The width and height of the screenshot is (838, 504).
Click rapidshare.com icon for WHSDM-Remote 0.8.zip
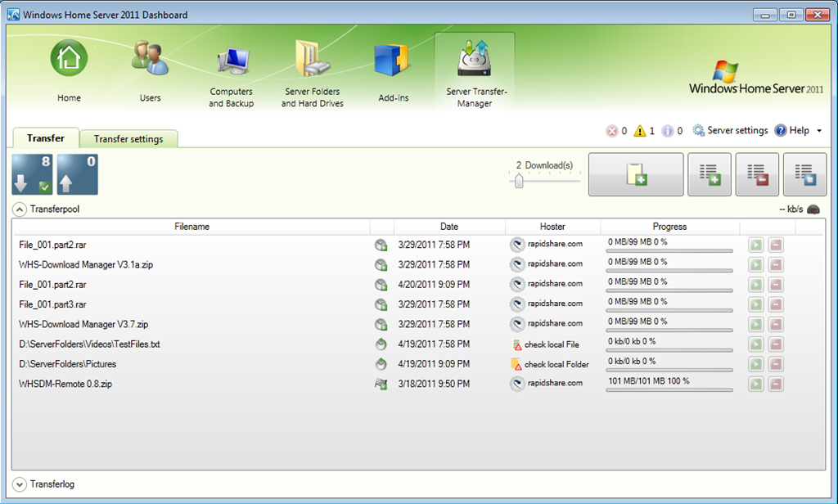517,384
